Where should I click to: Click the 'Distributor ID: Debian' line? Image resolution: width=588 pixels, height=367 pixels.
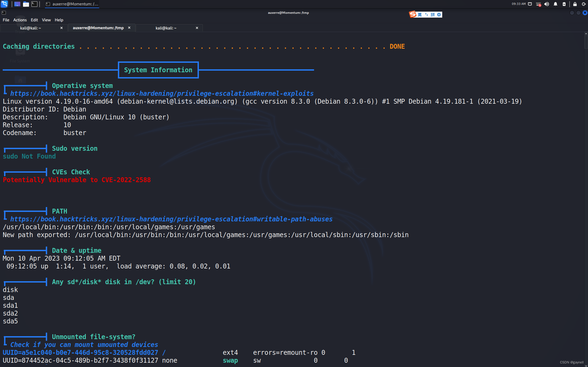44,109
